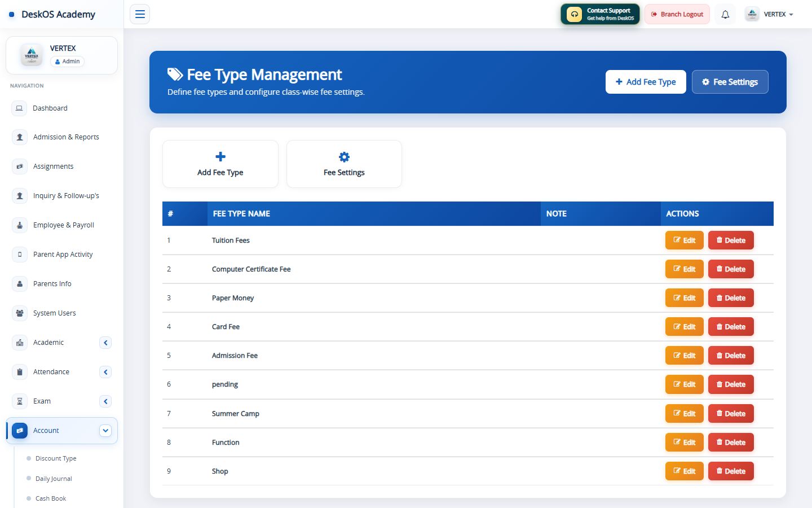812x508 pixels.
Task: Click the Branch Logout button
Action: click(677, 14)
